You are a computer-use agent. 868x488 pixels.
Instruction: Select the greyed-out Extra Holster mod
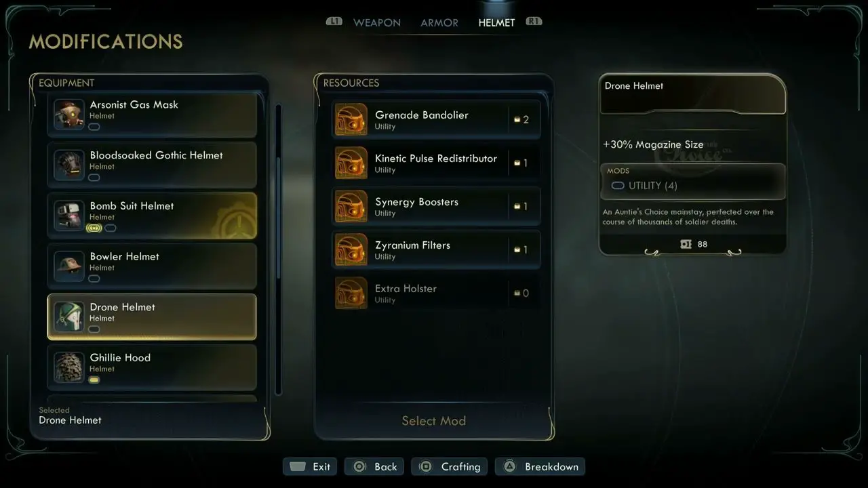tap(436, 293)
